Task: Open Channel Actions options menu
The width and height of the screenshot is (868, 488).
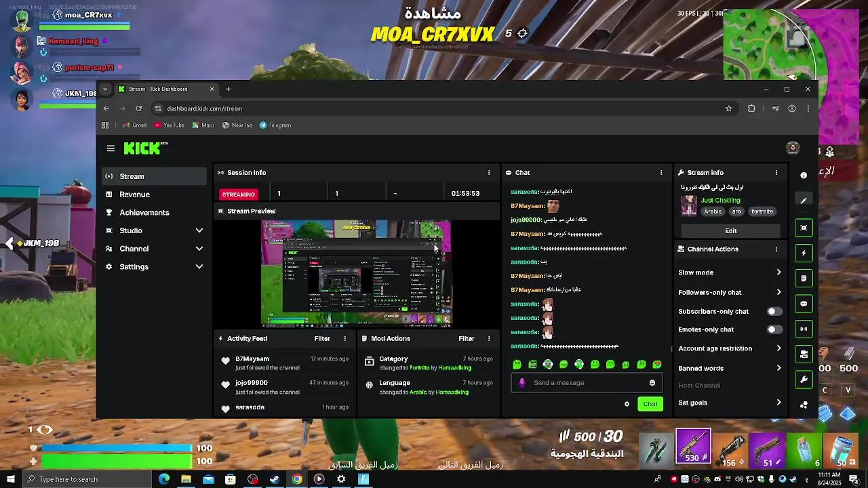Action: pyautogui.click(x=776, y=249)
